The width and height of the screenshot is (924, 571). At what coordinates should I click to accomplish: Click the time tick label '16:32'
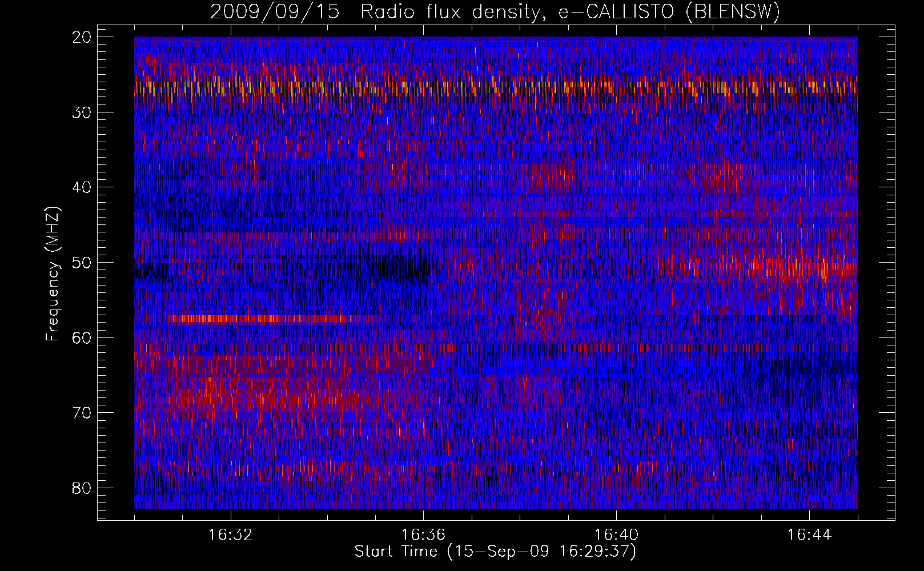(231, 535)
